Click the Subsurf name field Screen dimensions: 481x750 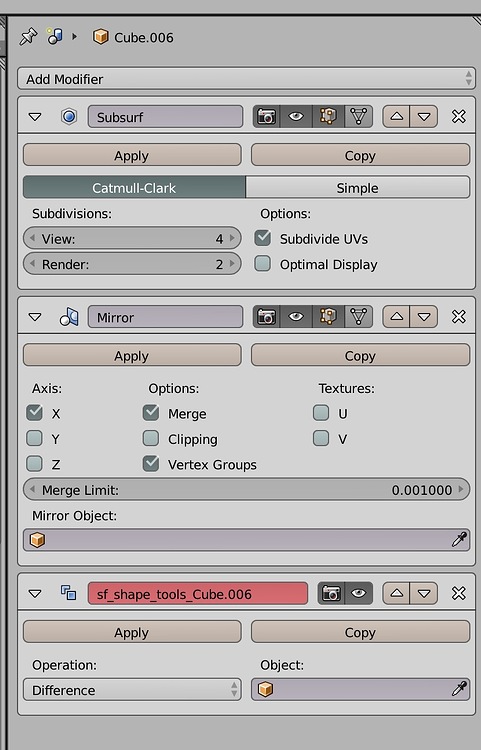[x=165, y=117]
